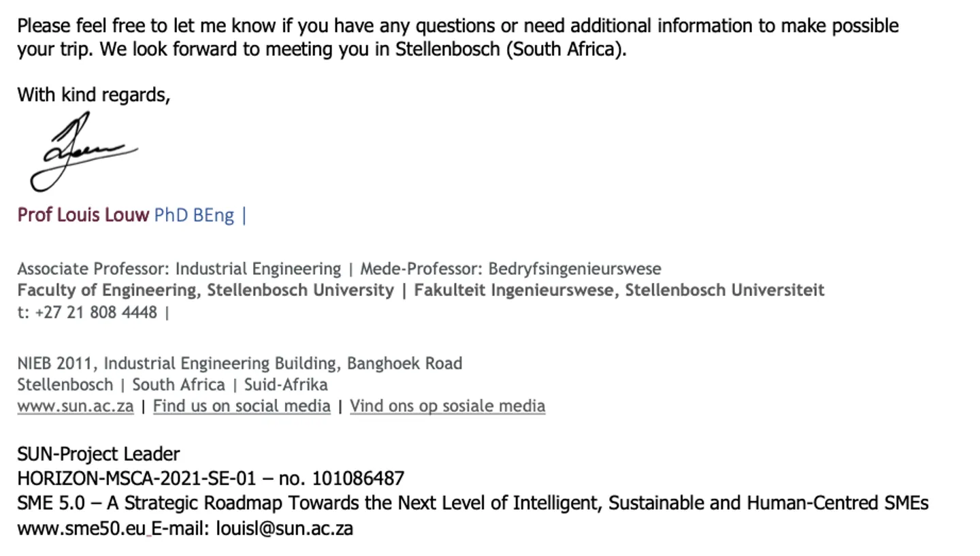Click the SME 5.0 Strategic Roadmap title
Viewport: 980px width, 556px height.
473,504
